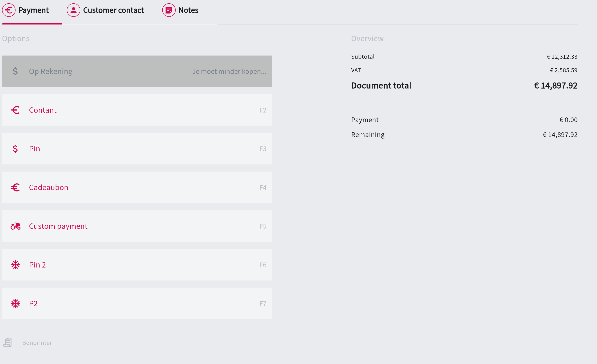Click the euro icon next to Cadeaubon

tap(15, 187)
